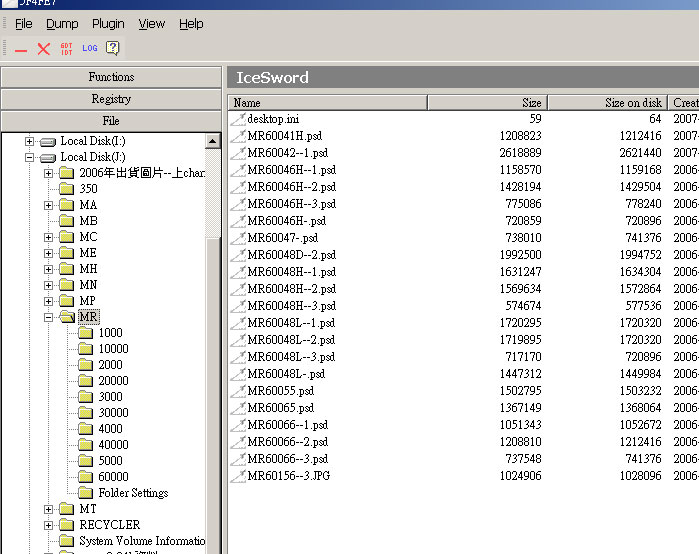The image size is (699, 554).
Task: Switch to the Registry panel
Action: 111,99
